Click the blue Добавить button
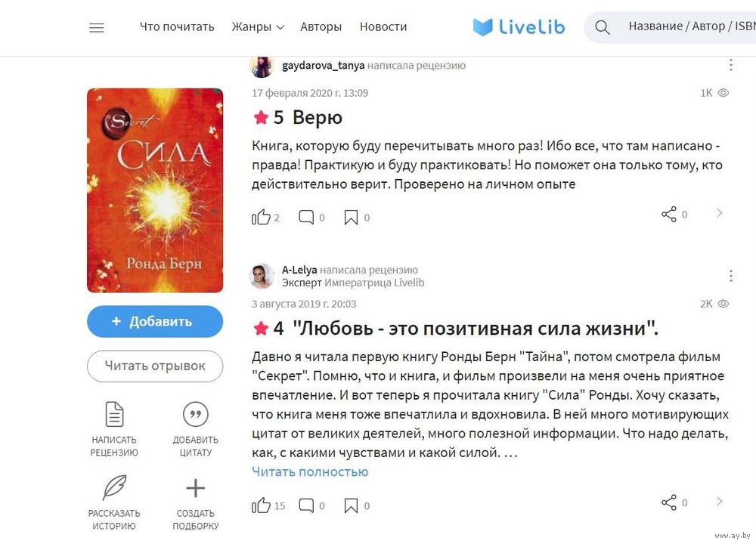The height and width of the screenshot is (544, 756). [155, 321]
